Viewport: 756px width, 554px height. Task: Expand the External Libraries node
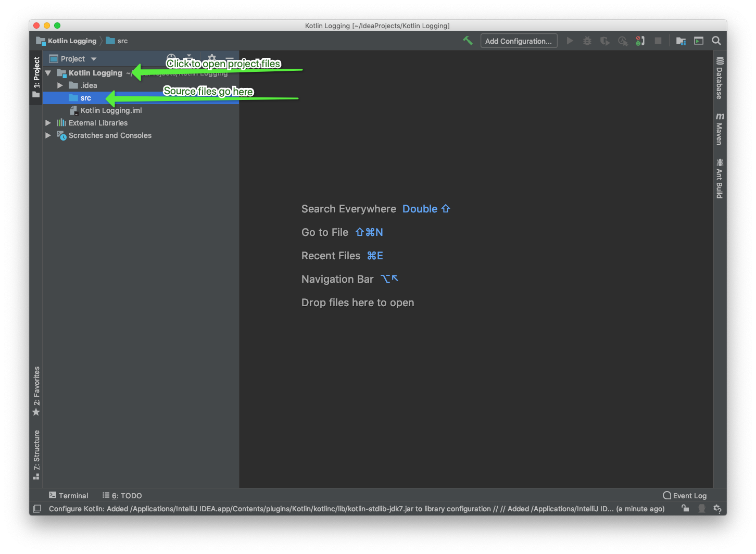click(48, 123)
